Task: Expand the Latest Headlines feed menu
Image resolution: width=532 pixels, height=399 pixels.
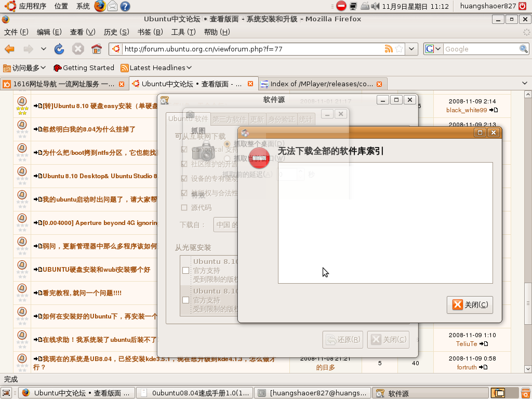Action: (156, 68)
